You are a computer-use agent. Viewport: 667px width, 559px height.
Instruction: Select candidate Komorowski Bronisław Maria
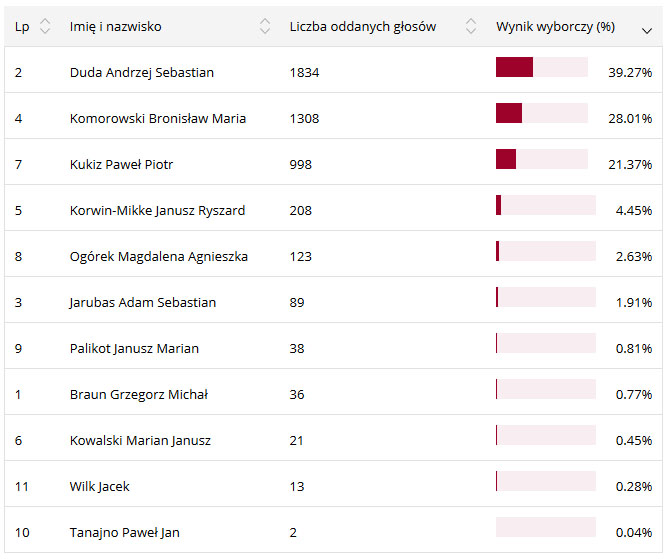coord(158,119)
